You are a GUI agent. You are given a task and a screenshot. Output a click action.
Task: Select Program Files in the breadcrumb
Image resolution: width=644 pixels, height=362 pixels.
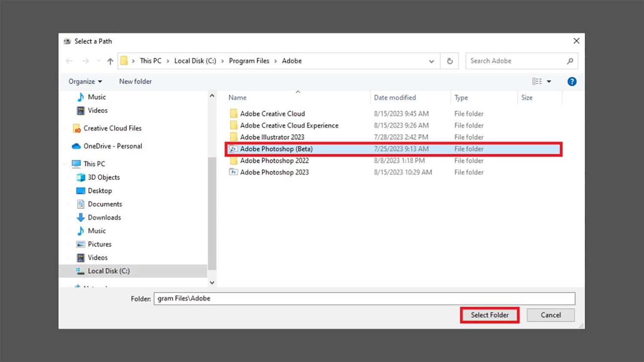249,61
